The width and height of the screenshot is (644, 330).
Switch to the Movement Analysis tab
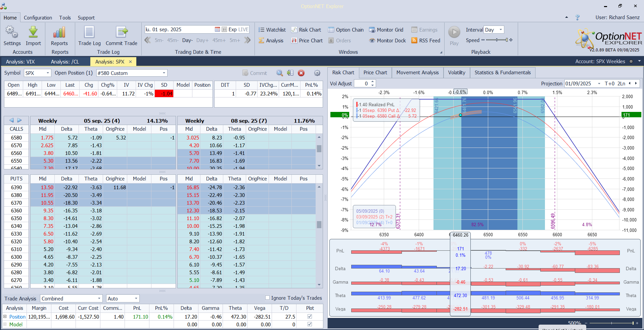pos(417,73)
